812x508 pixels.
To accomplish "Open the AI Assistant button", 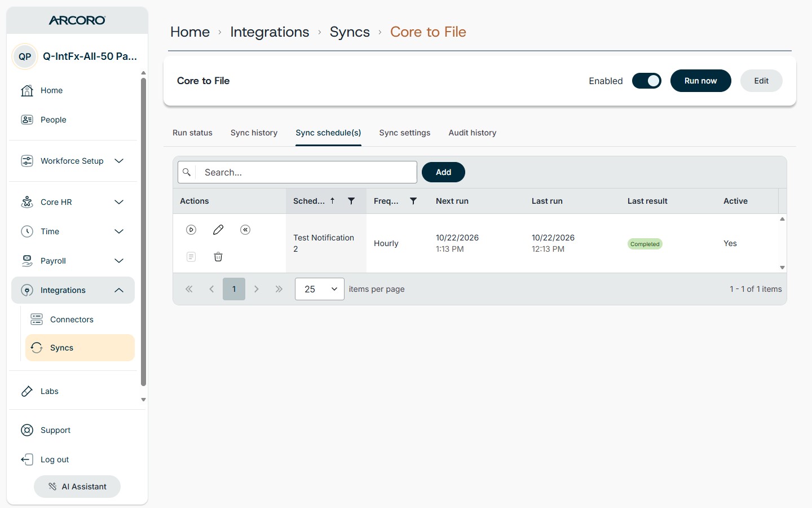I will (x=77, y=487).
